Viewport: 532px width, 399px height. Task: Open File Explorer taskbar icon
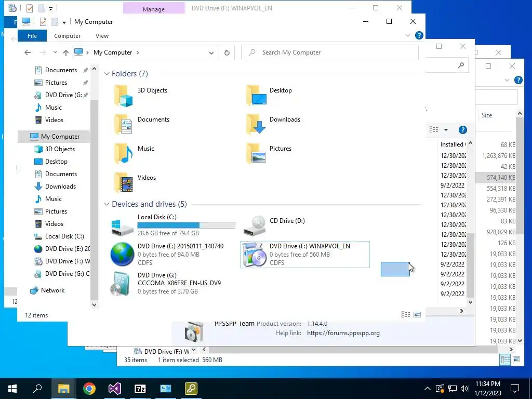pos(63,389)
